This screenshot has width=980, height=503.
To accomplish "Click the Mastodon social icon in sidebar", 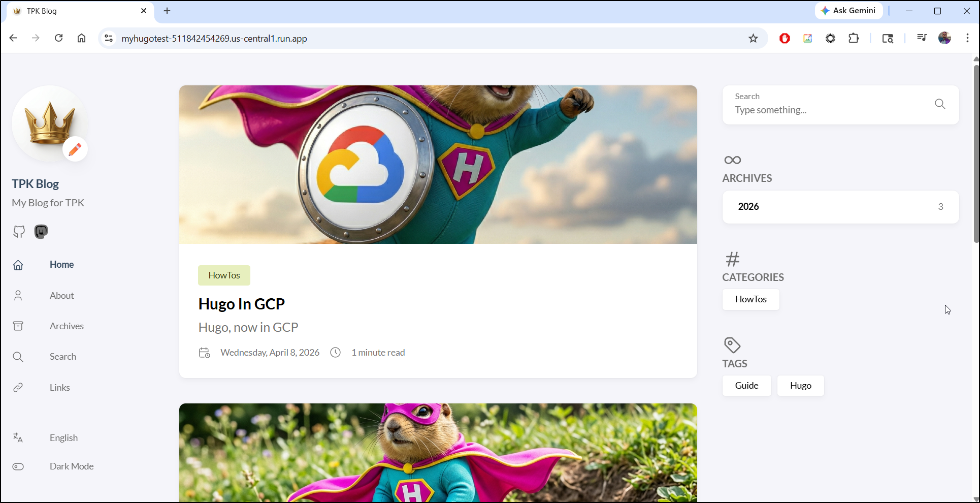I will [x=41, y=232].
